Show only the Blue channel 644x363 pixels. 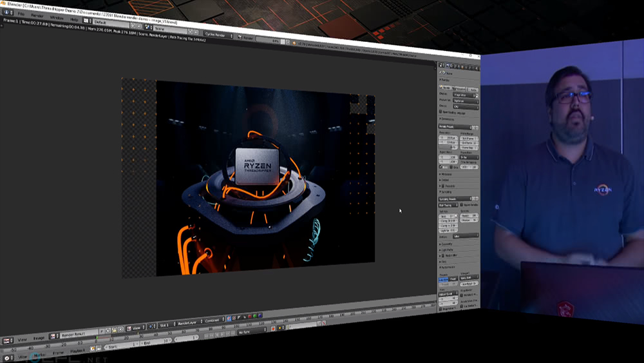pyautogui.click(x=260, y=315)
